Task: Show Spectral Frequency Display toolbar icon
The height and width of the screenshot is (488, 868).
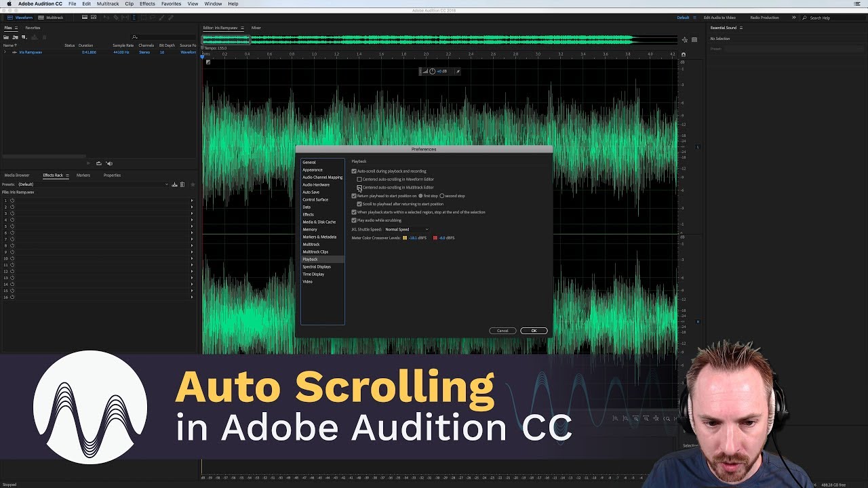Action: pos(85,17)
